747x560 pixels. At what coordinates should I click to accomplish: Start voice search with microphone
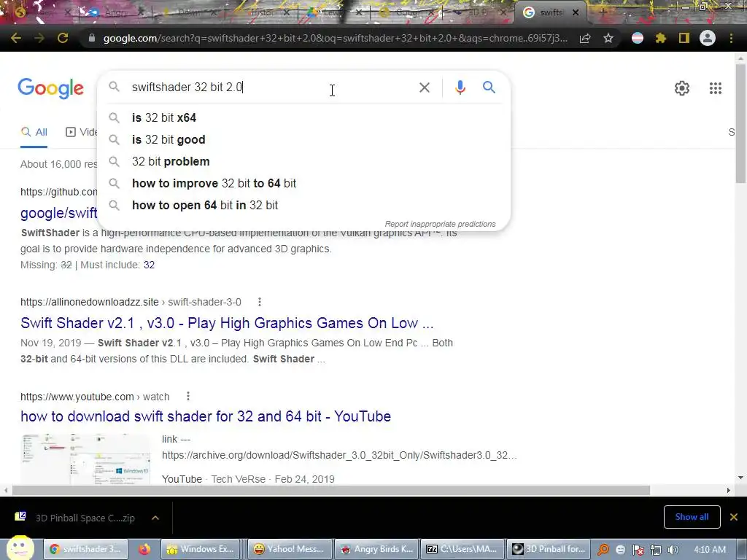(460, 87)
